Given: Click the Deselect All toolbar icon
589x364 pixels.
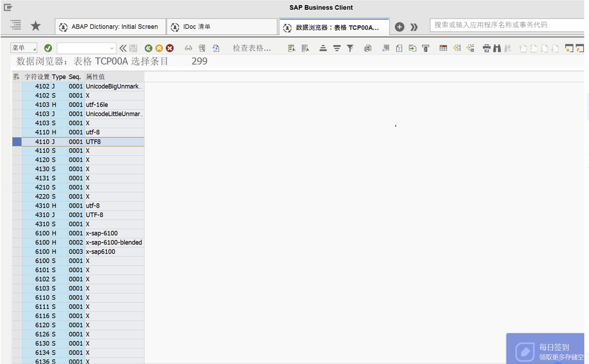Looking at the screenshot, I should pyautogui.click(x=305, y=48).
